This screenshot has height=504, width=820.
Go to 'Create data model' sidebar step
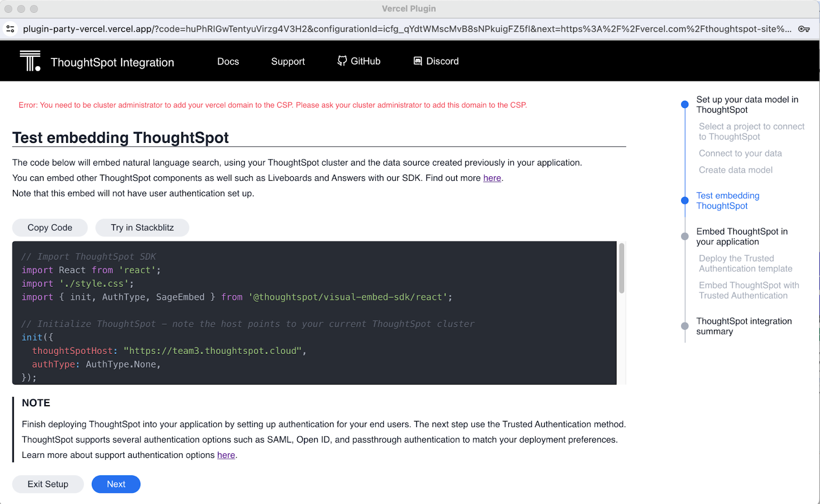point(735,170)
